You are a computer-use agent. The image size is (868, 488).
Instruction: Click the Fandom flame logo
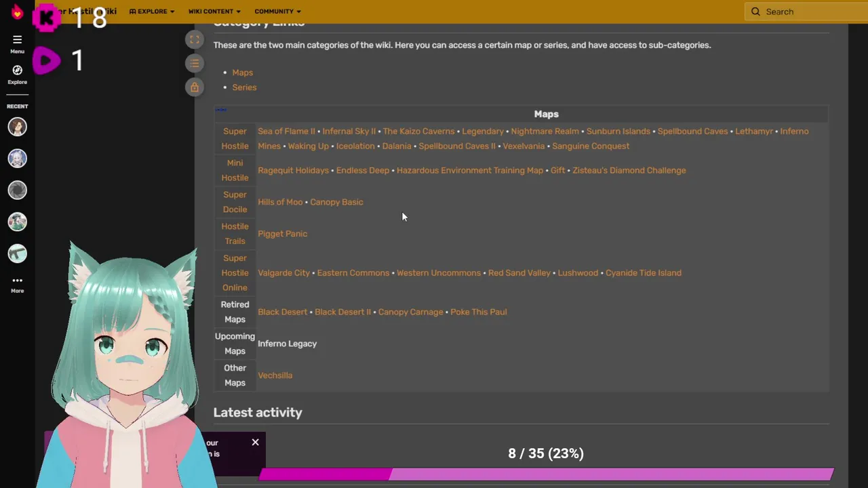[17, 12]
